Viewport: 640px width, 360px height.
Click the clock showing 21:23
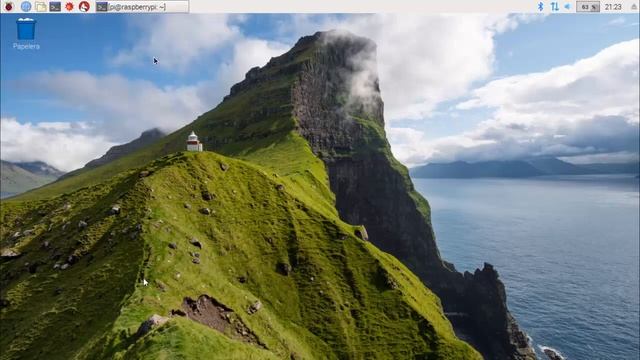pos(613,7)
